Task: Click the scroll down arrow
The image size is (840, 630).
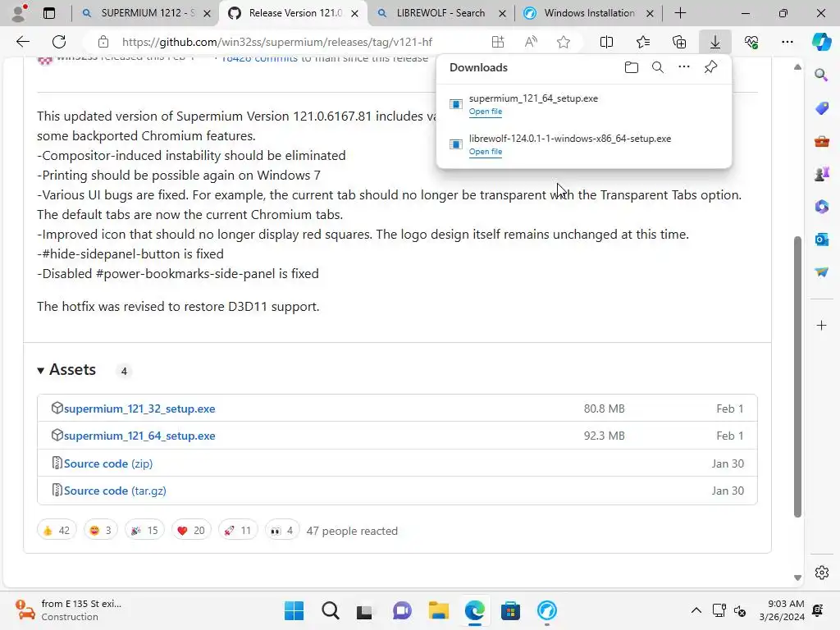Action: (x=797, y=577)
